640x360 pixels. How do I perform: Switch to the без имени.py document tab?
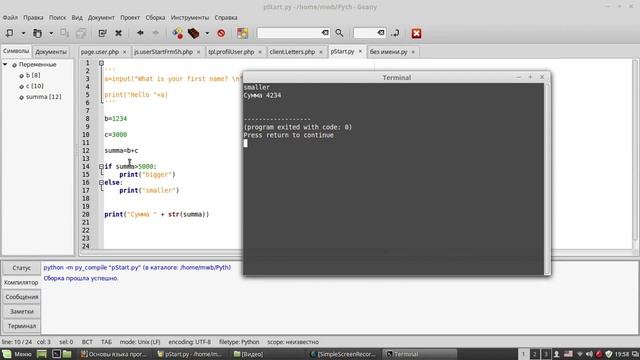(389, 52)
